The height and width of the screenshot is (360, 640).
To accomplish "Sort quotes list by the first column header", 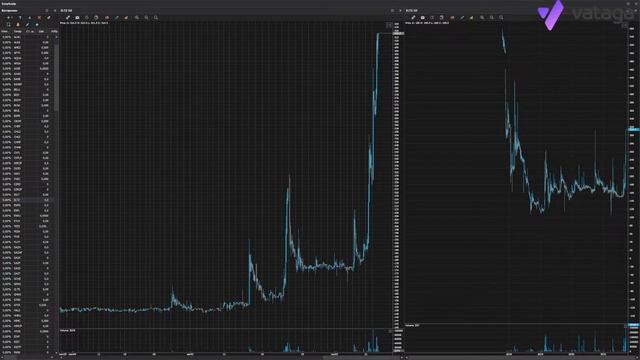I will click(5, 31).
